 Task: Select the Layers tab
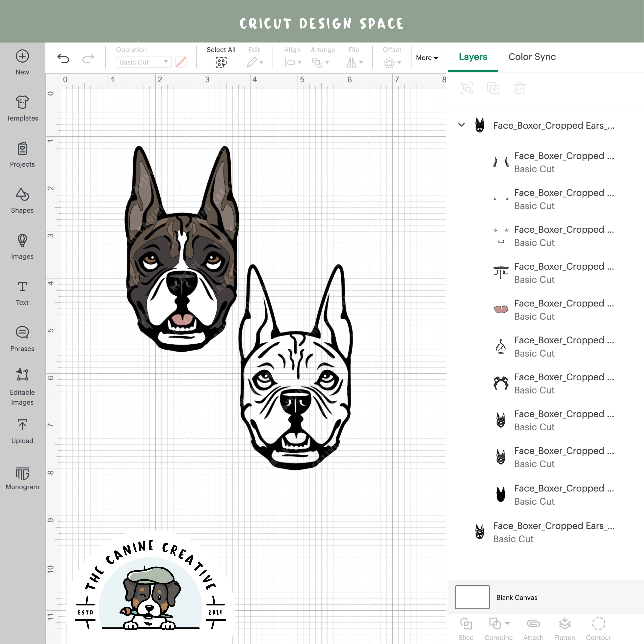(x=473, y=57)
